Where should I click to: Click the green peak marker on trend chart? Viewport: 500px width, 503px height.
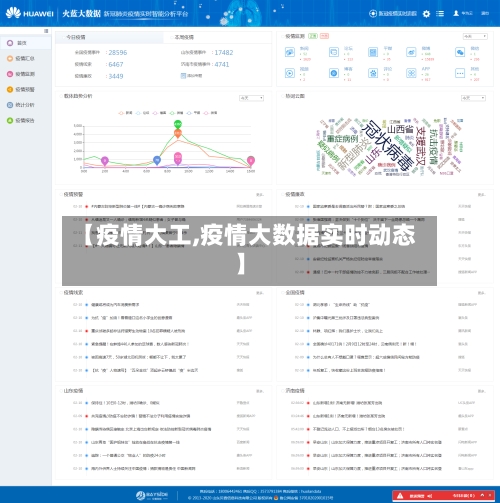[178, 125]
